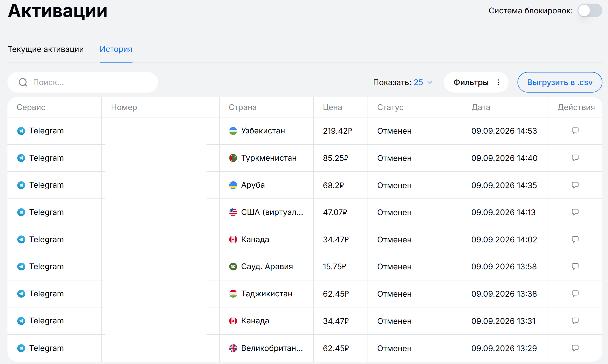Open comment icon for Узбекистан row
Viewport: 608px width, 364px height.
tap(575, 131)
